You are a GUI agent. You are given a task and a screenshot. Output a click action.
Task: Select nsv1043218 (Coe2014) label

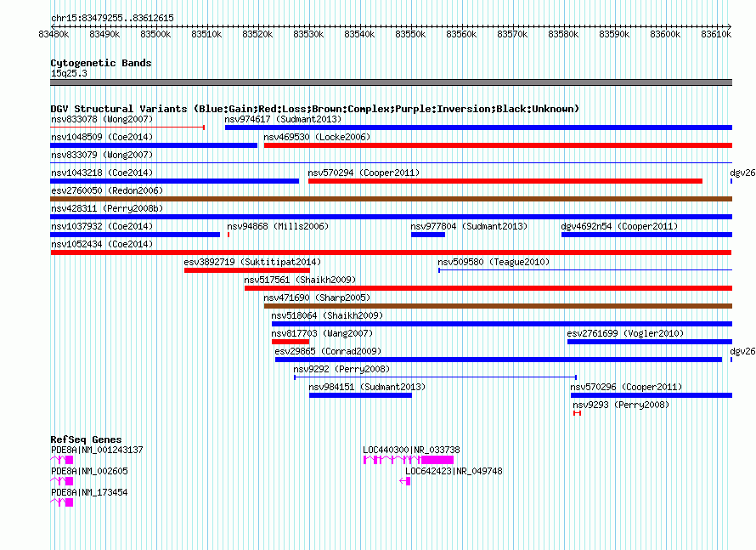pyautogui.click(x=102, y=173)
